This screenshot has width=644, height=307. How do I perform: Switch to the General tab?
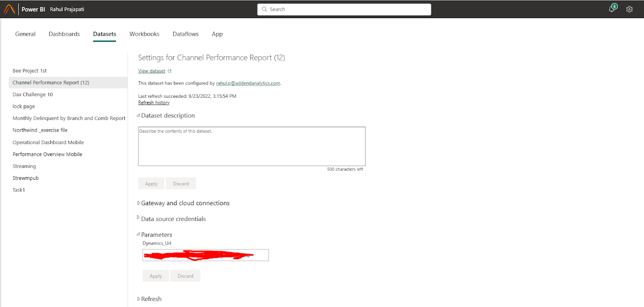point(25,34)
